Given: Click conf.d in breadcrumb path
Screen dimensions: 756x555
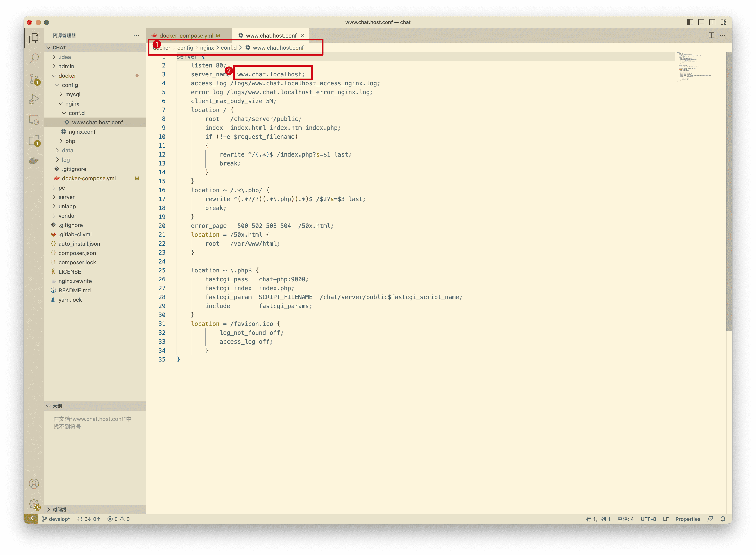Looking at the screenshot, I should (229, 48).
